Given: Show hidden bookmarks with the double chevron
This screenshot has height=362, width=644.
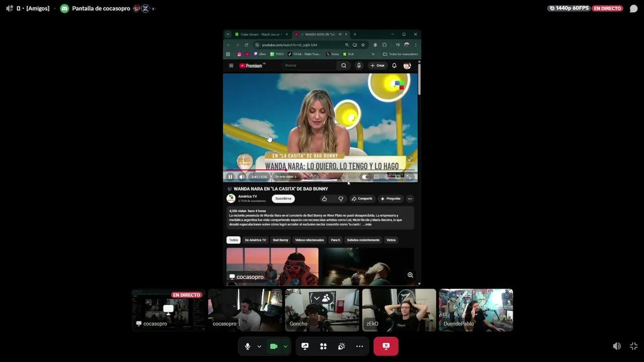Looking at the screenshot, I should click(373, 54).
